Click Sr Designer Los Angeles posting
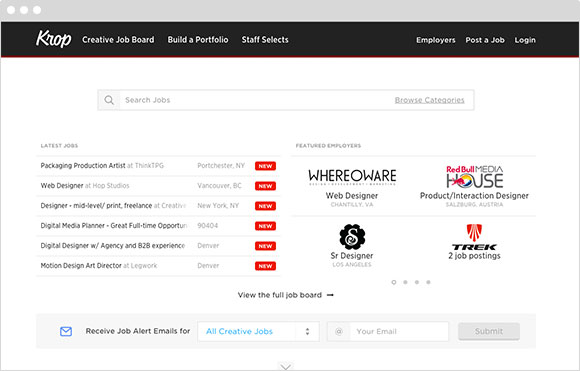 (x=352, y=256)
